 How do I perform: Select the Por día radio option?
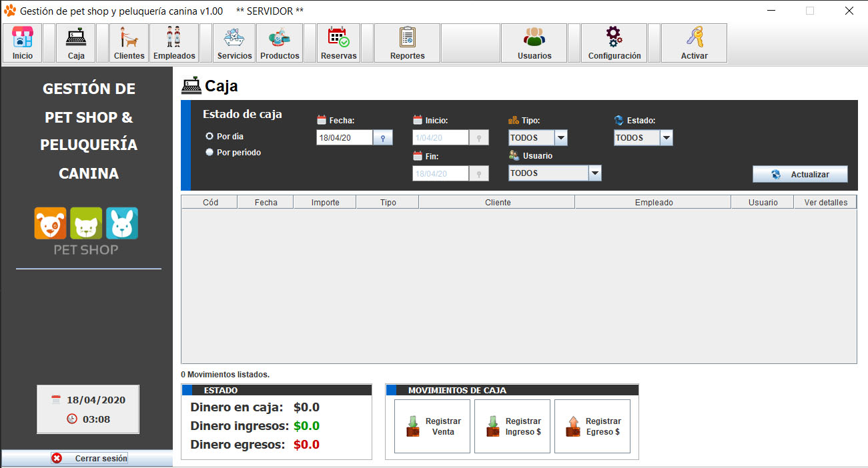(x=225, y=136)
